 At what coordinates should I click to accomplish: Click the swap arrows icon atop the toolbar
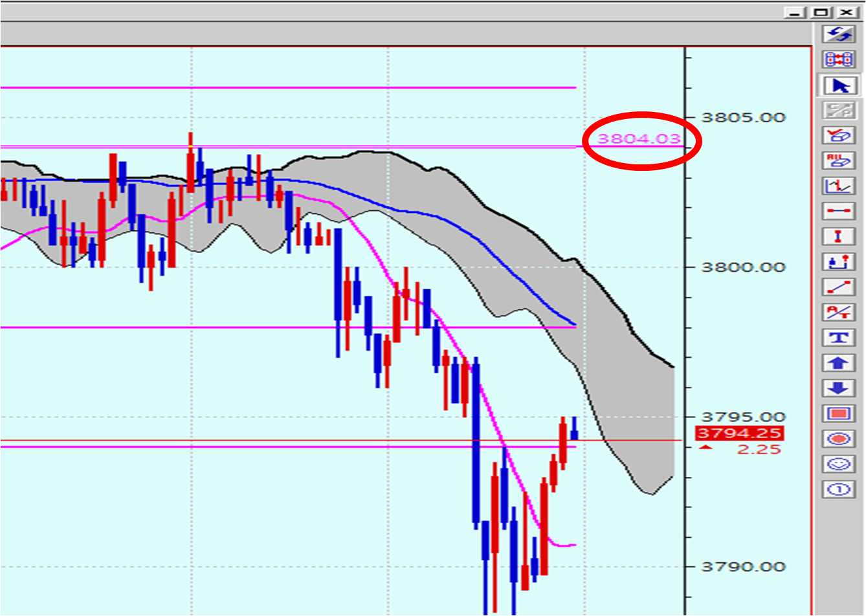coord(839,34)
